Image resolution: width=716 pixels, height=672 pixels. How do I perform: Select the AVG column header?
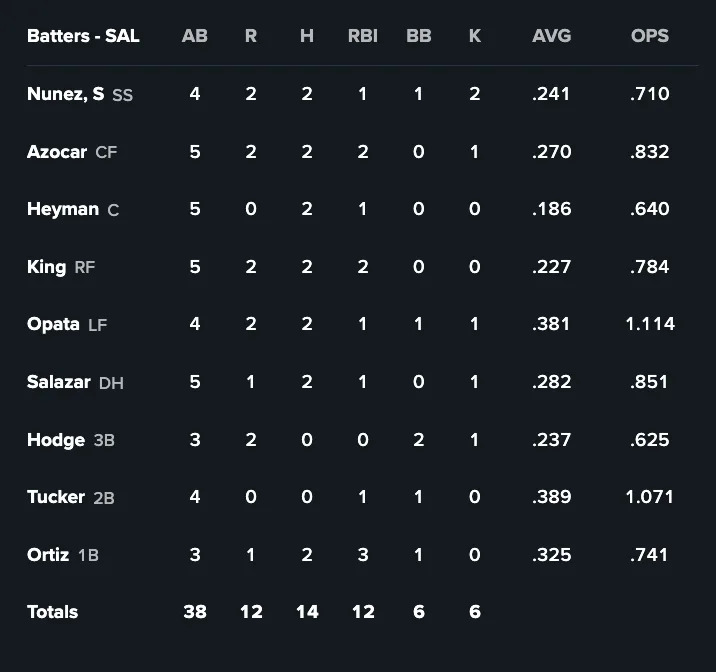tap(552, 36)
